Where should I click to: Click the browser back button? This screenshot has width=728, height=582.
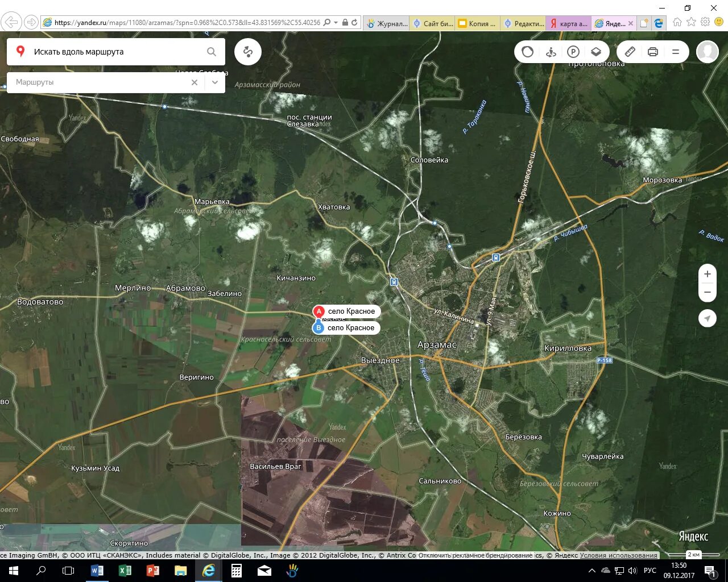[11, 22]
